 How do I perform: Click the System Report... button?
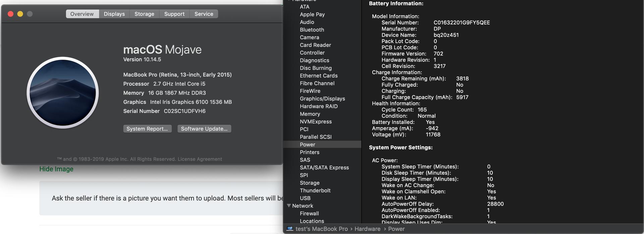pyautogui.click(x=147, y=129)
